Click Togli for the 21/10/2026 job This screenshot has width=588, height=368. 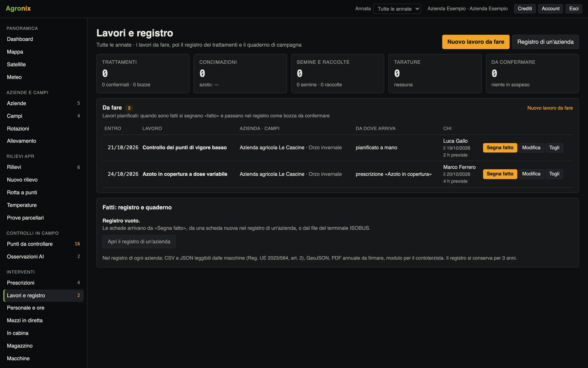point(554,148)
